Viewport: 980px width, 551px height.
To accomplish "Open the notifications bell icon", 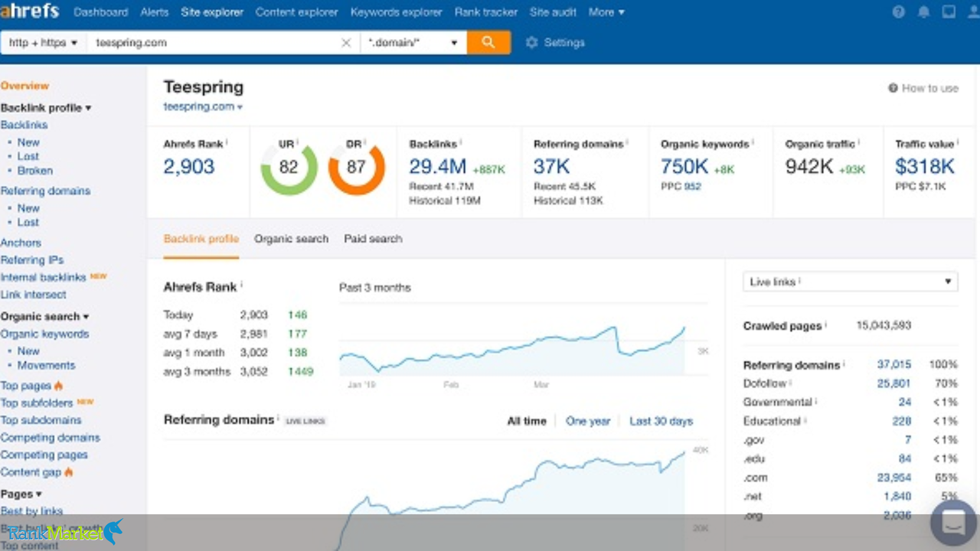I will click(924, 12).
